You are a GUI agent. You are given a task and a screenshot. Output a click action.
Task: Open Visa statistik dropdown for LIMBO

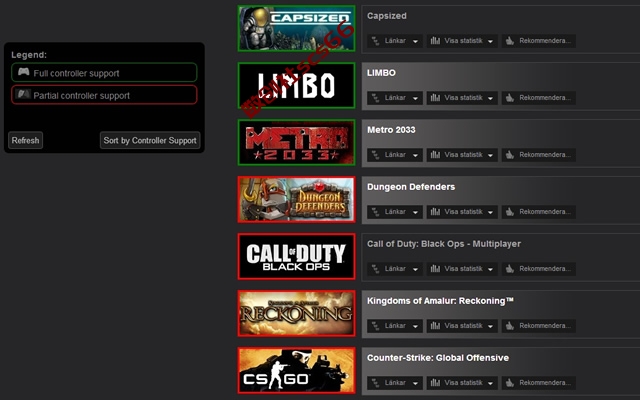click(462, 98)
